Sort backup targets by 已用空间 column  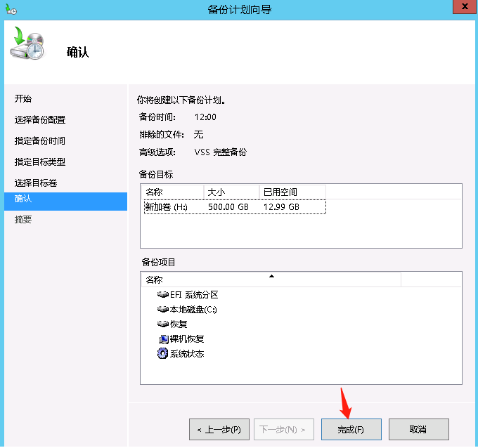292,192
